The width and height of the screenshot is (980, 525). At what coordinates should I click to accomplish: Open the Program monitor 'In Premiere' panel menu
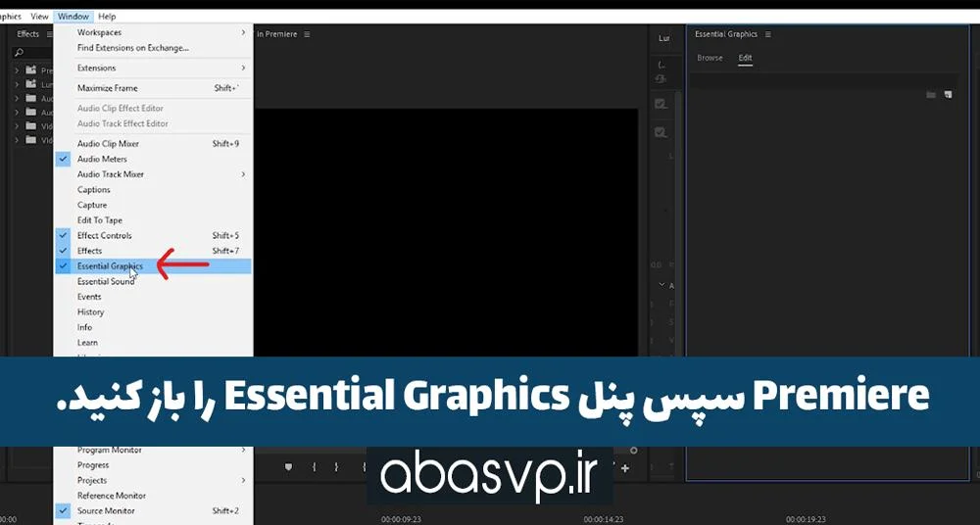[307, 34]
